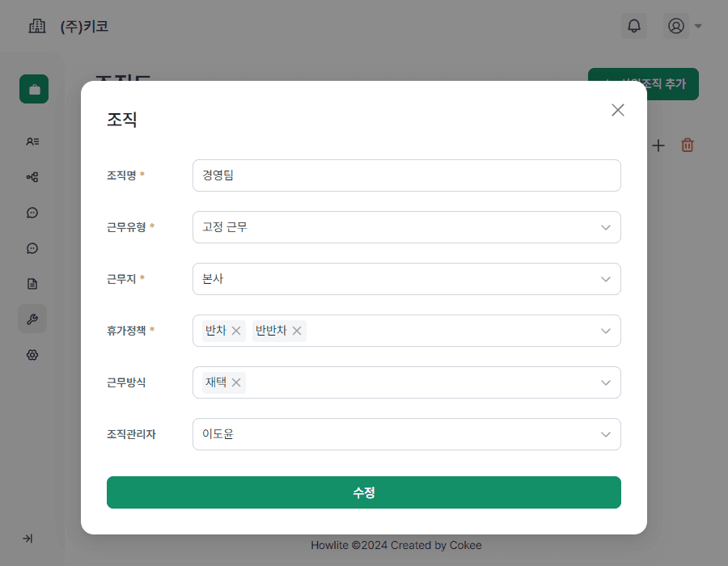This screenshot has width=728, height=566.
Task: Remove the 반차 tag from 휴가정책
Action: (x=235, y=330)
